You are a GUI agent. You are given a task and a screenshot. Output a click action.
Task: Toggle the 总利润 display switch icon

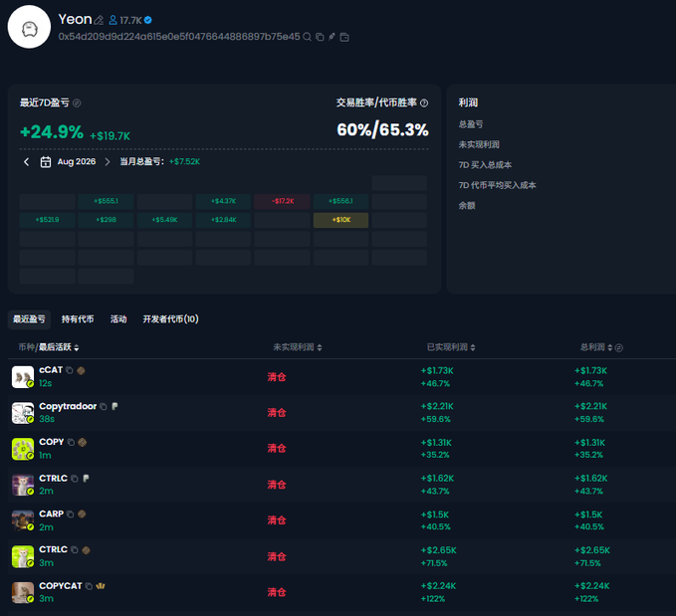pos(618,348)
